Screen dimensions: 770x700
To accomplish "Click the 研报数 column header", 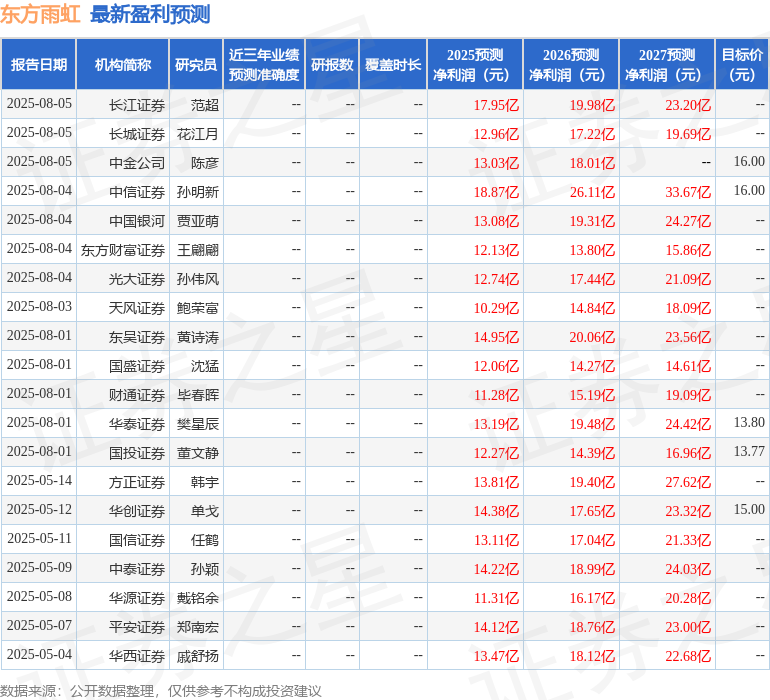I will tap(332, 64).
